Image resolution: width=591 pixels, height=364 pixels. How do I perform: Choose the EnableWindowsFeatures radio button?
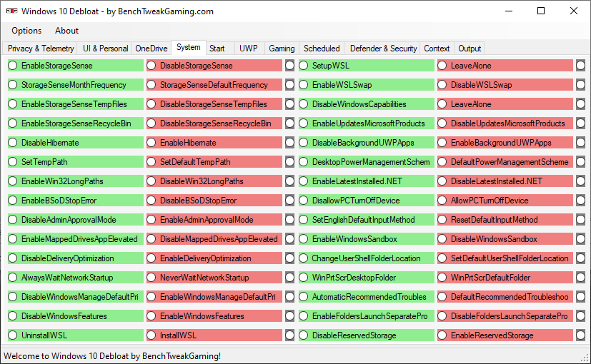coord(214,315)
